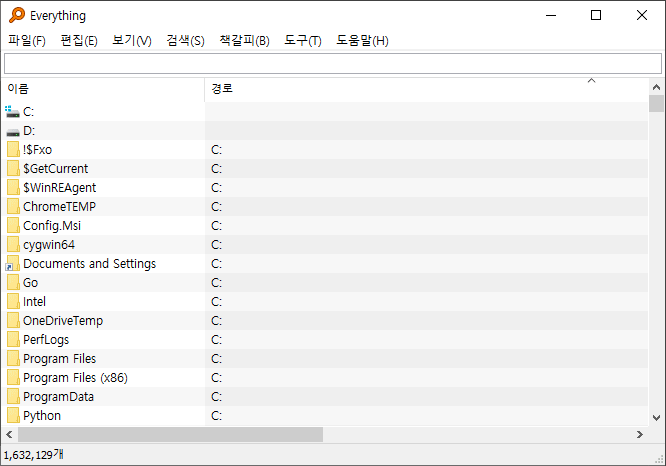Select the Program Files name text
The height and width of the screenshot is (466, 666).
[59, 359]
